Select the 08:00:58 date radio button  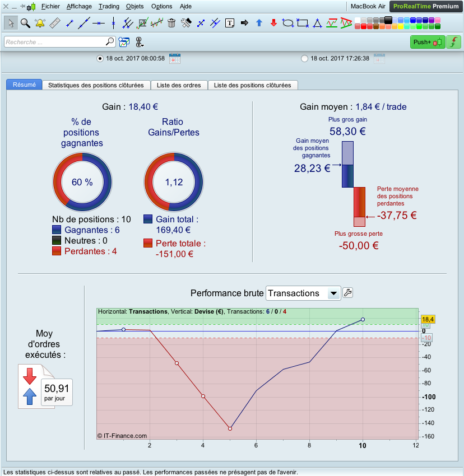[x=100, y=59]
